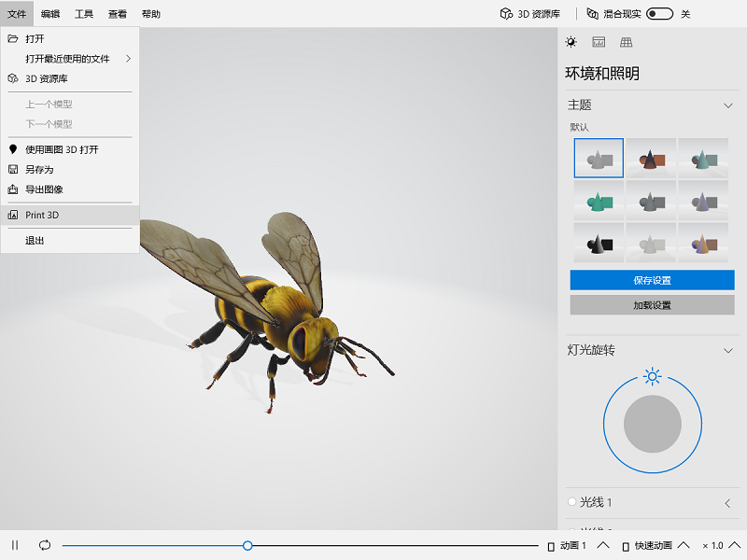This screenshot has height=560, width=747.
Task: Open the 帮助 menu
Action: coord(151,14)
